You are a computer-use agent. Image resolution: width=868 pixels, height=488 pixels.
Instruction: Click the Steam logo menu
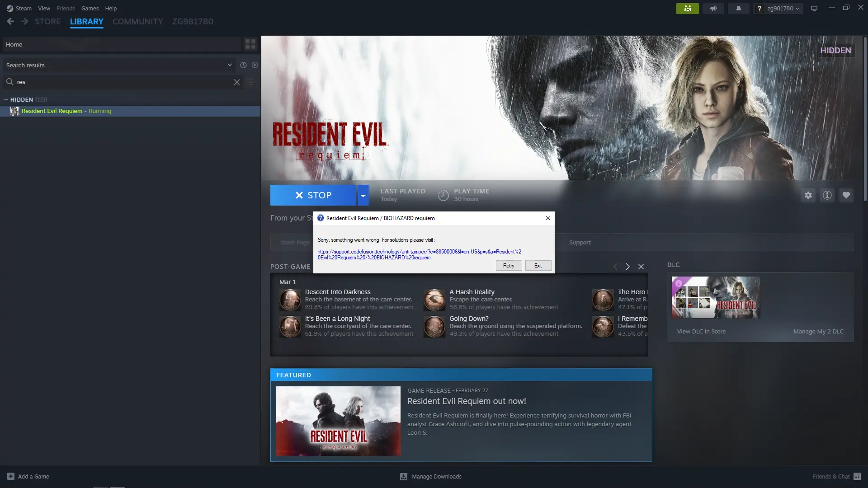pos(19,8)
